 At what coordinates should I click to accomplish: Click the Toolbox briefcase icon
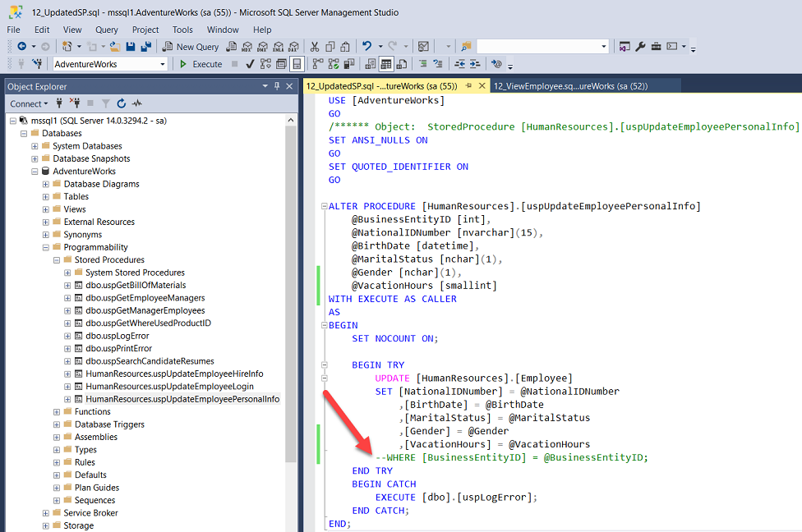pyautogui.click(x=657, y=47)
